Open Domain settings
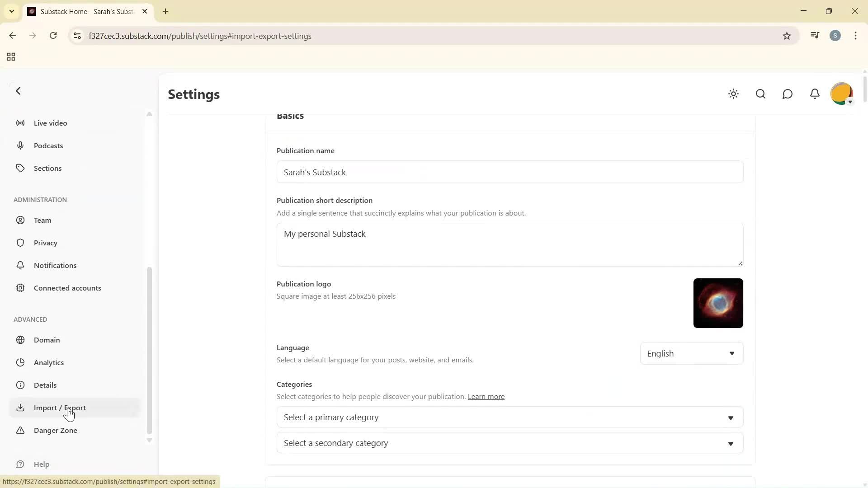868x488 pixels. click(47, 340)
